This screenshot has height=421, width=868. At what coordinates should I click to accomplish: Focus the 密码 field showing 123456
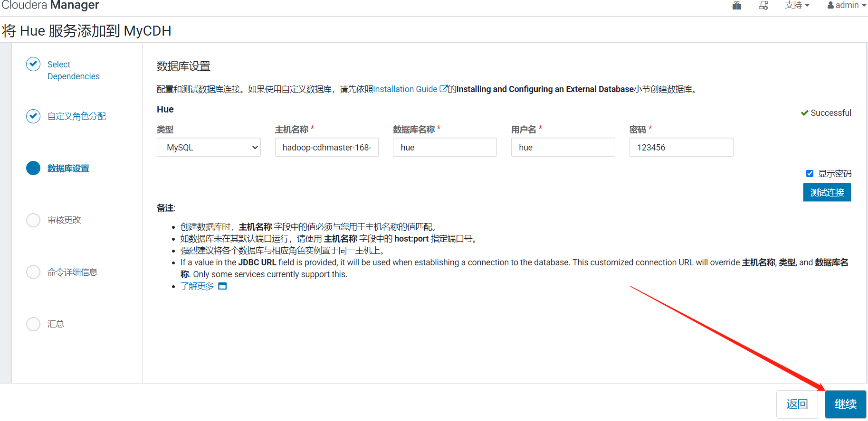(x=681, y=147)
